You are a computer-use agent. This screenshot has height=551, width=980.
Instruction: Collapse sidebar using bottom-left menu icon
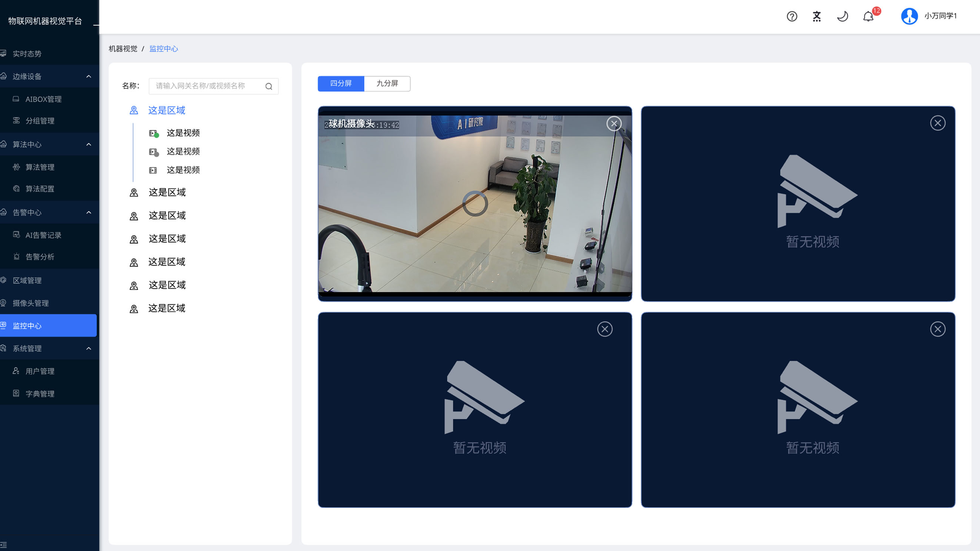[x=3, y=545]
